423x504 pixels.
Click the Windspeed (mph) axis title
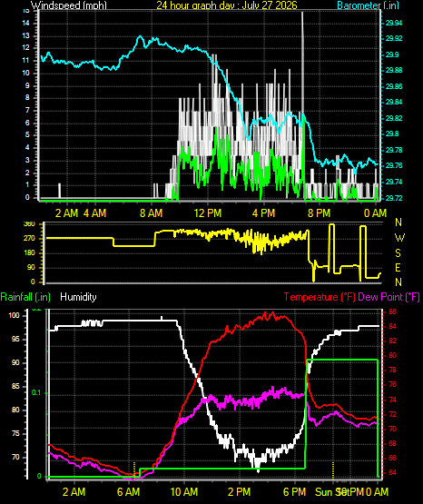click(x=69, y=5)
